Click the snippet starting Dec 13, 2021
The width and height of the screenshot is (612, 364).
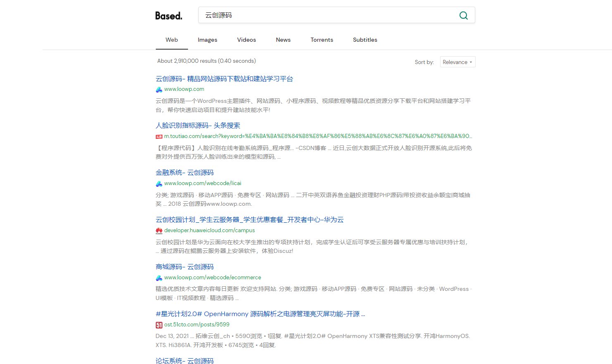(313, 340)
